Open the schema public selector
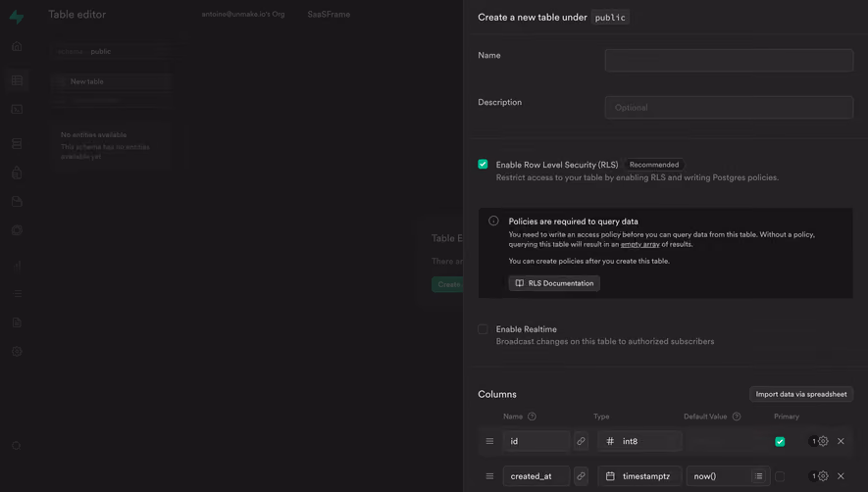 tap(117, 52)
